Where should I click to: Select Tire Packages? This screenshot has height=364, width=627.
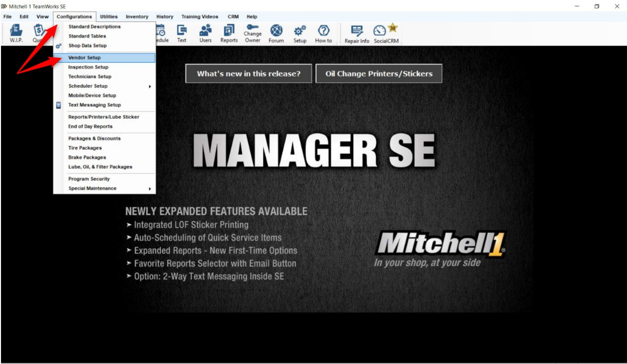point(104,148)
